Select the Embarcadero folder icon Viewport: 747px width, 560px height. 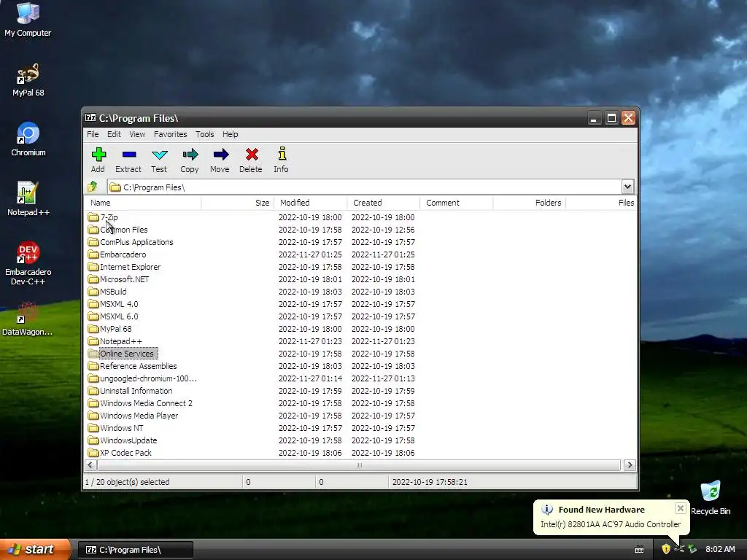(x=93, y=254)
